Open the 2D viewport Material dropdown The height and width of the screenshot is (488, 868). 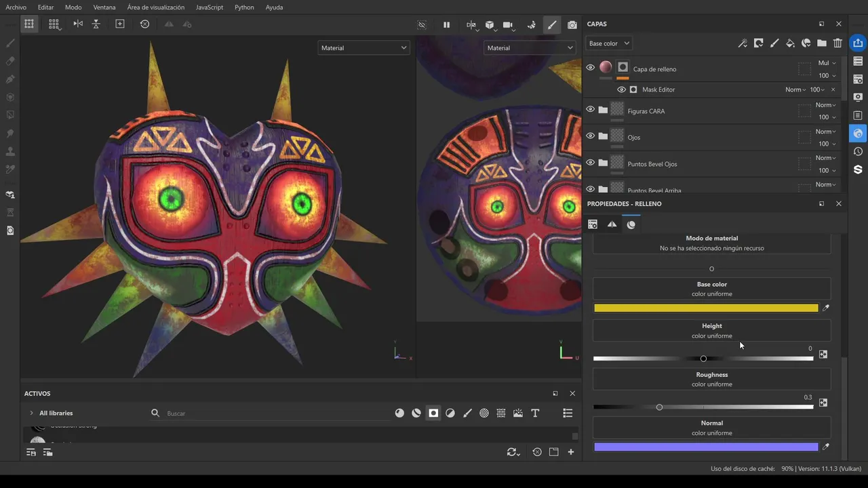click(x=530, y=47)
